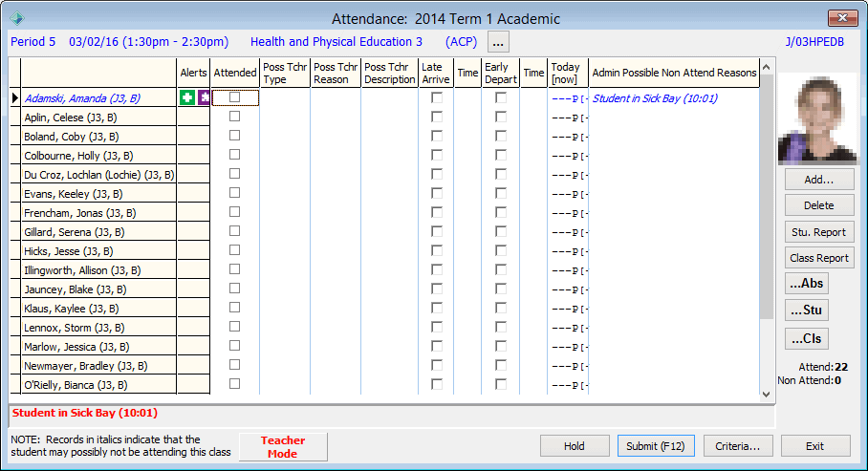
Task: Check Late Arrive for Evans, Keeley
Action: [x=437, y=193]
